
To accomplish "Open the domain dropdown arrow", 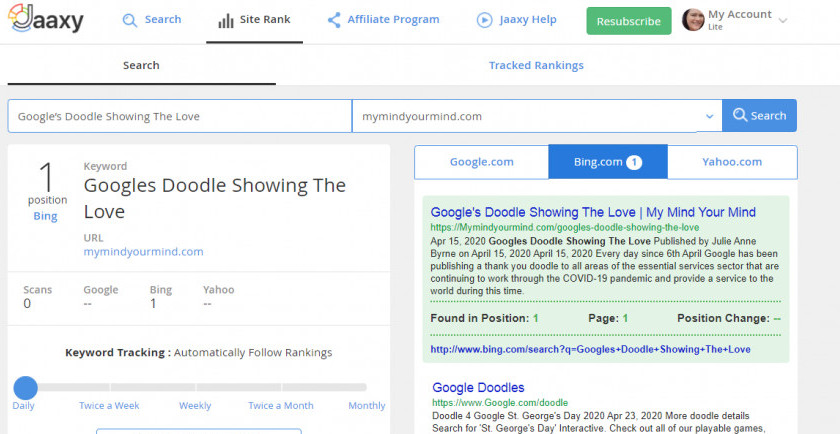I will pyautogui.click(x=709, y=116).
